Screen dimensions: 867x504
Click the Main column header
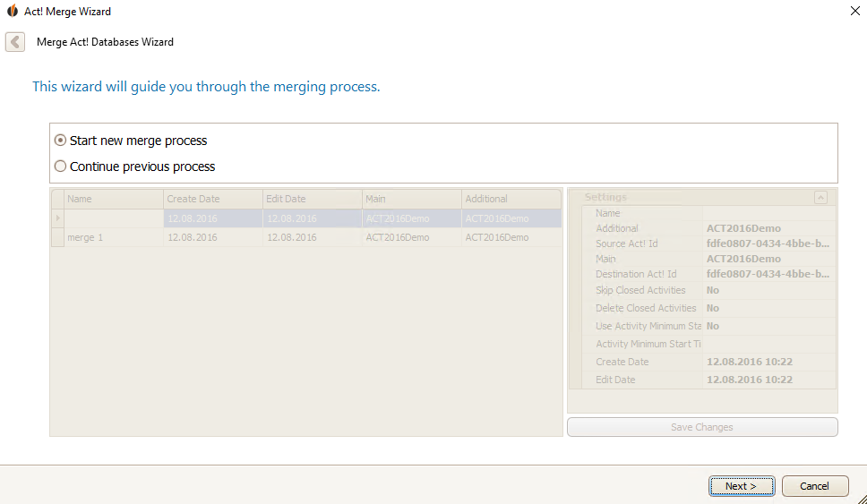point(412,199)
